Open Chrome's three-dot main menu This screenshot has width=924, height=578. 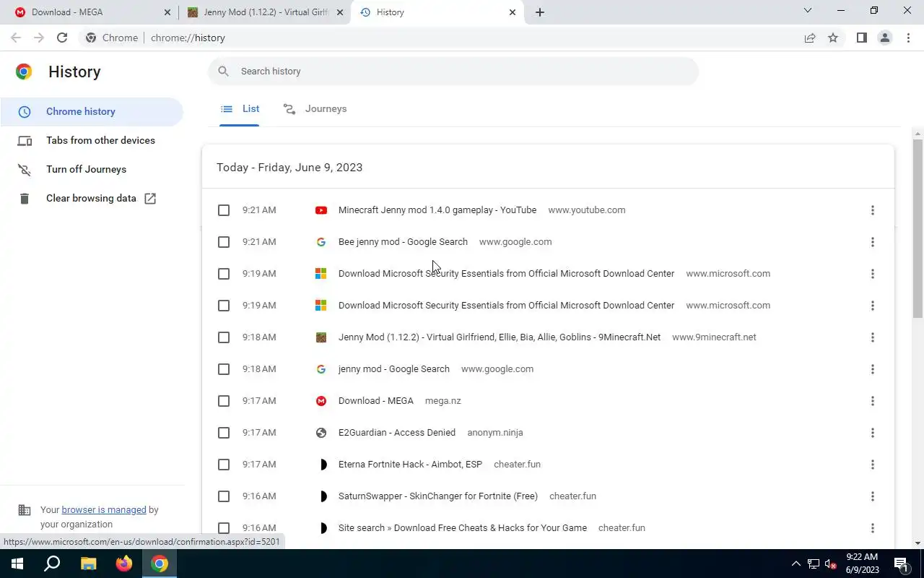pos(908,38)
